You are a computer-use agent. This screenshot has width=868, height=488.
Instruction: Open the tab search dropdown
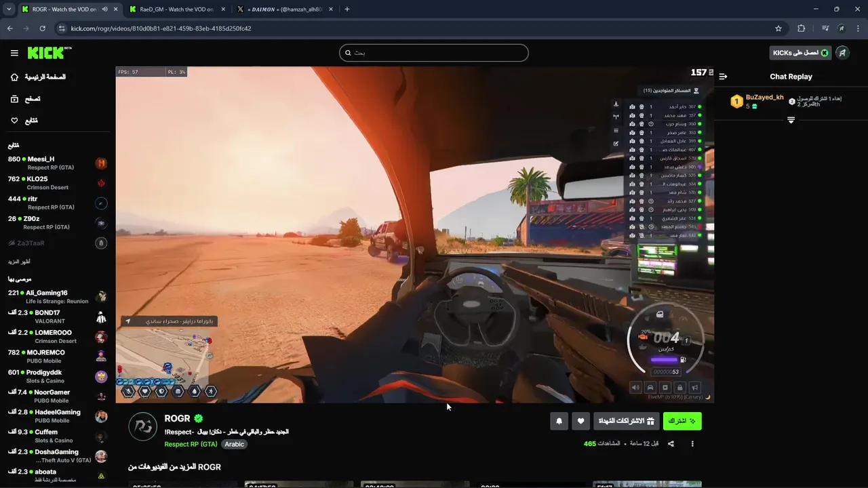click(8, 9)
